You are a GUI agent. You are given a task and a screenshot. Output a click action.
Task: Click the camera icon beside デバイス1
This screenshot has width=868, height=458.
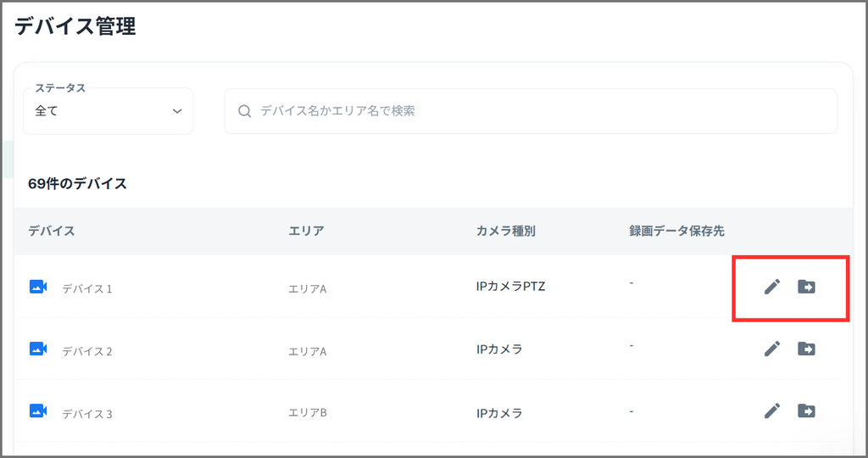(38, 287)
